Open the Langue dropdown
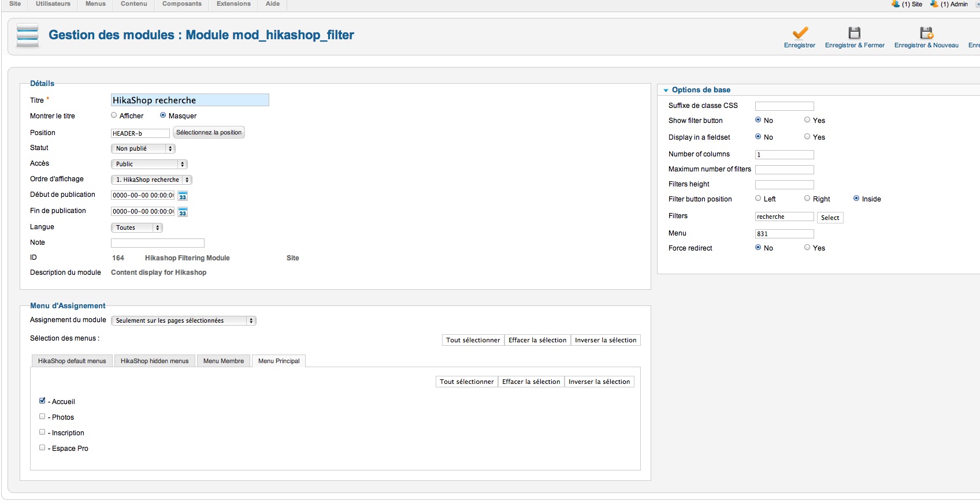The width and height of the screenshot is (980, 504). (136, 227)
